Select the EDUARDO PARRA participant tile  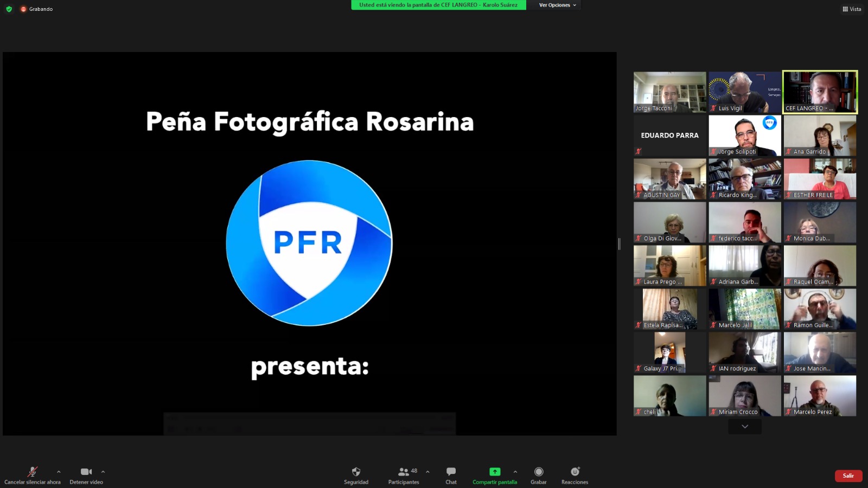tap(670, 136)
